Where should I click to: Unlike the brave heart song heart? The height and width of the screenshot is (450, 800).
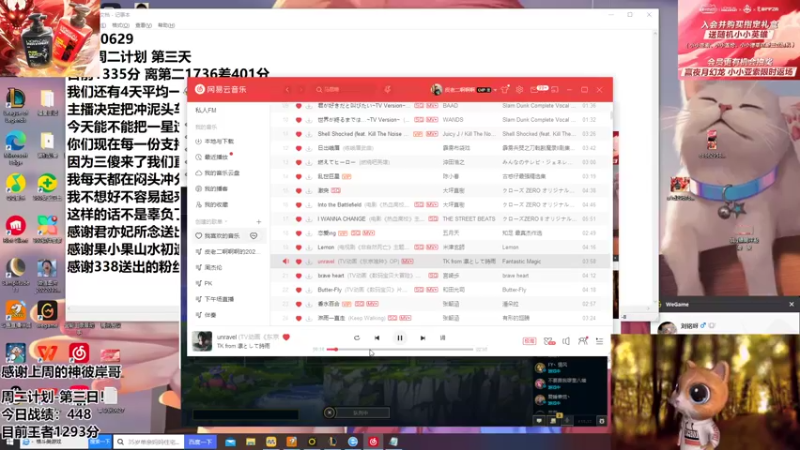click(298, 276)
